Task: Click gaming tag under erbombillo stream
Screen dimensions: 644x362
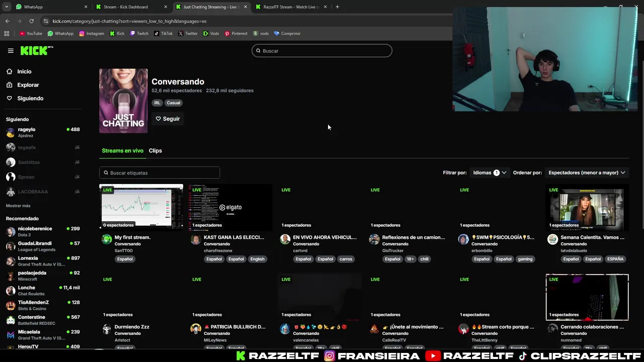Action: [525, 259]
